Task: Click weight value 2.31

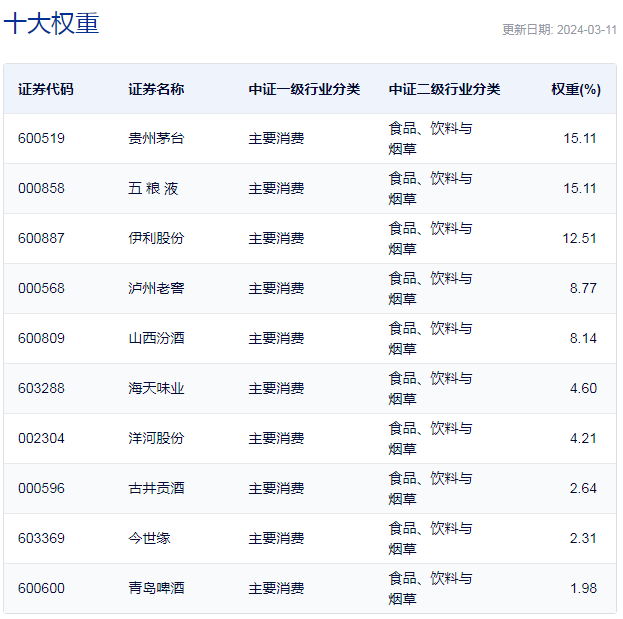Action: tap(583, 539)
